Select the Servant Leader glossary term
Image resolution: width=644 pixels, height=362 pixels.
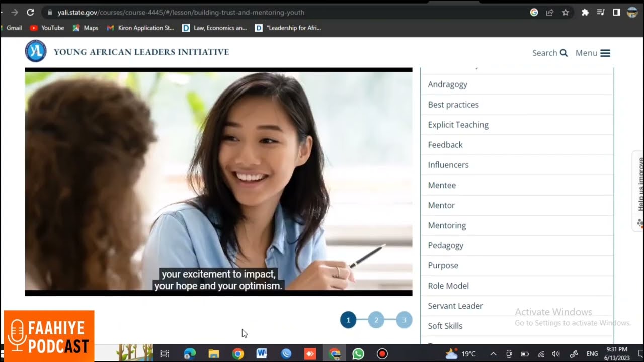pyautogui.click(x=517, y=306)
